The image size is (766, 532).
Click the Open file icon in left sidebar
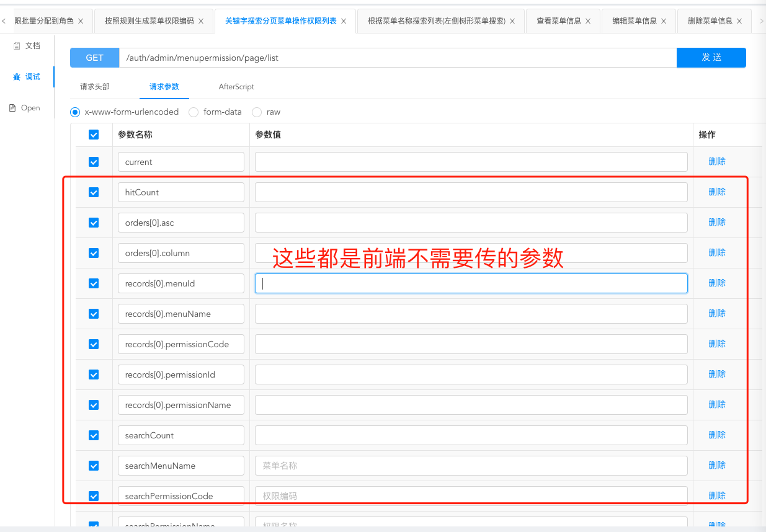coord(12,107)
